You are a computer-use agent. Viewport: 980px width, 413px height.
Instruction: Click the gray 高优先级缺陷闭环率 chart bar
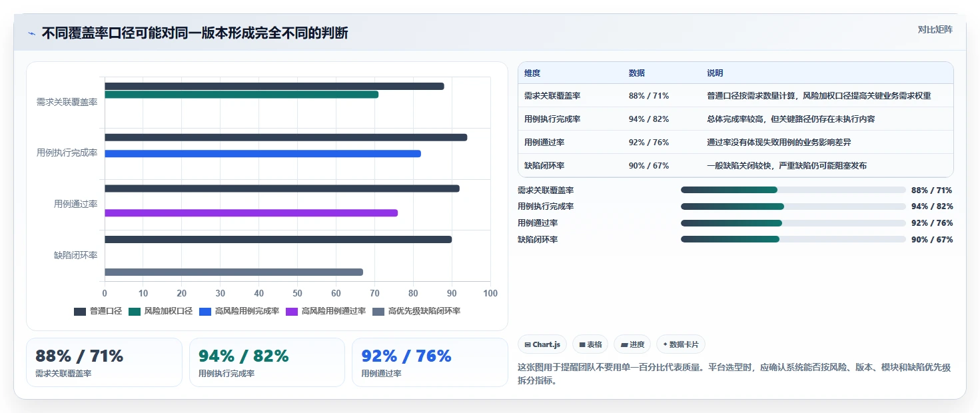(x=234, y=272)
